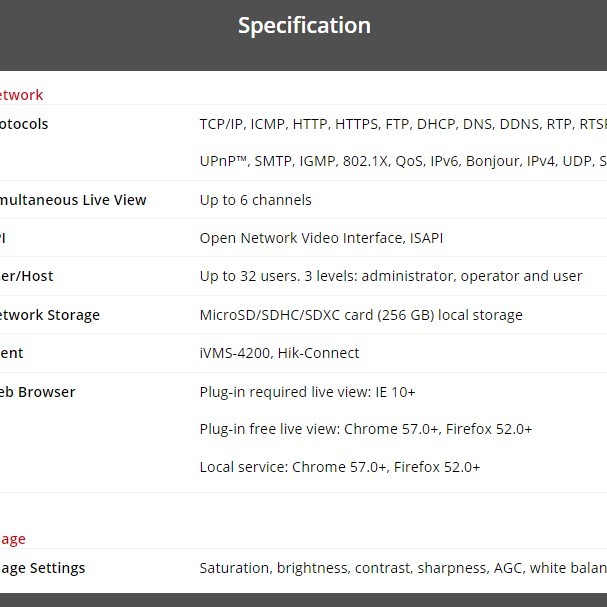The image size is (607, 607).
Task: Click the 'Up to 32 users' value
Action: (391, 276)
